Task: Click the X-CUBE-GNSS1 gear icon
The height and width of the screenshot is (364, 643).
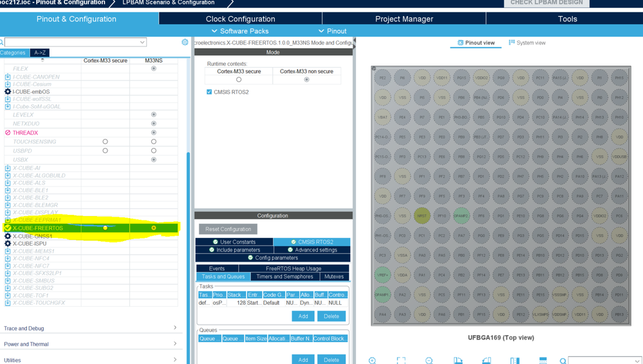Action: 7,236
